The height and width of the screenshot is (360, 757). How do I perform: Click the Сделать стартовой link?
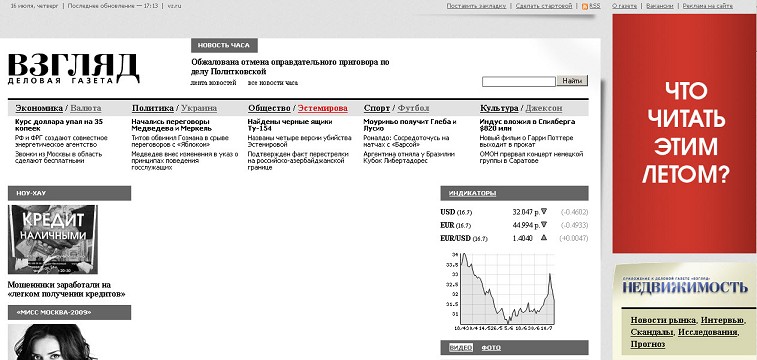pos(544,6)
